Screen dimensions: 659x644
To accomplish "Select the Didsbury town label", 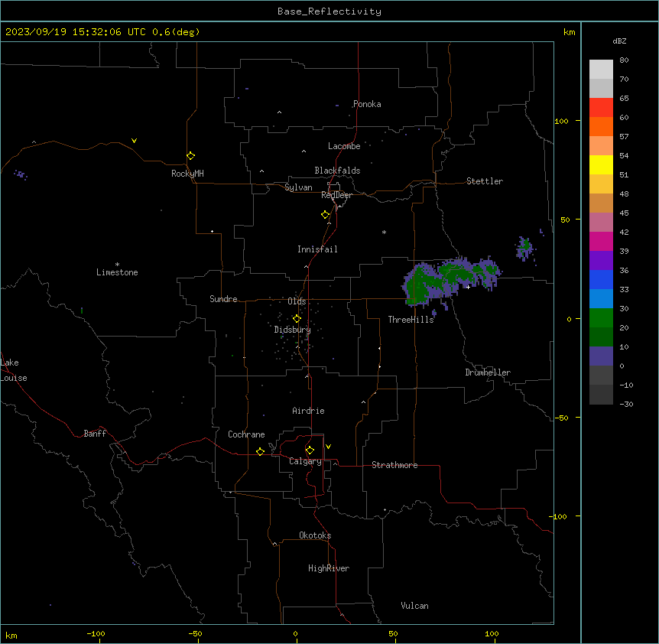I will tap(292, 330).
